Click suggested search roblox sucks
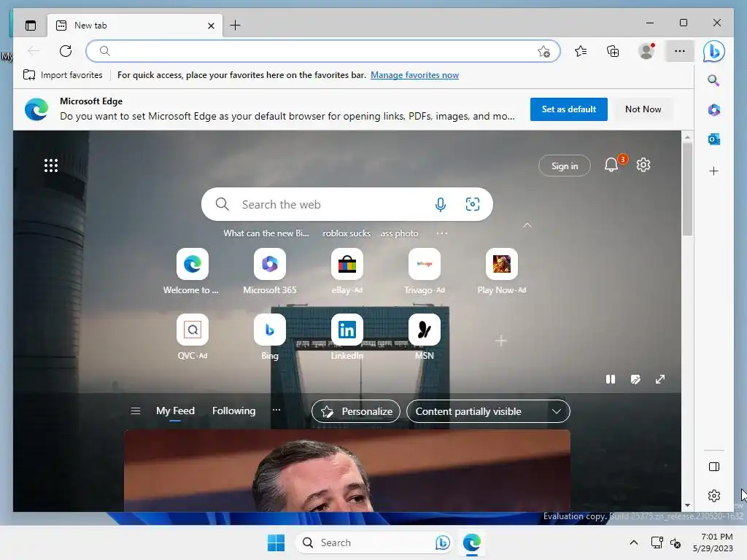Image resolution: width=747 pixels, height=560 pixels. (347, 233)
